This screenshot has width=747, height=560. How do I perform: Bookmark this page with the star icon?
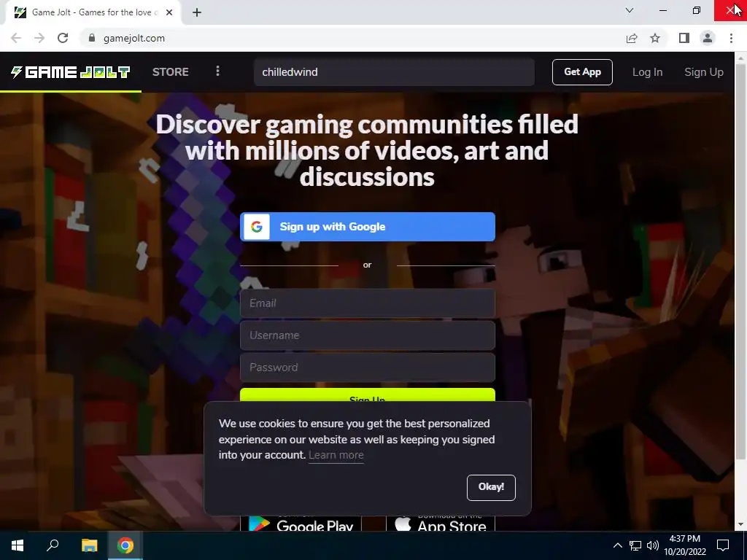pos(655,38)
